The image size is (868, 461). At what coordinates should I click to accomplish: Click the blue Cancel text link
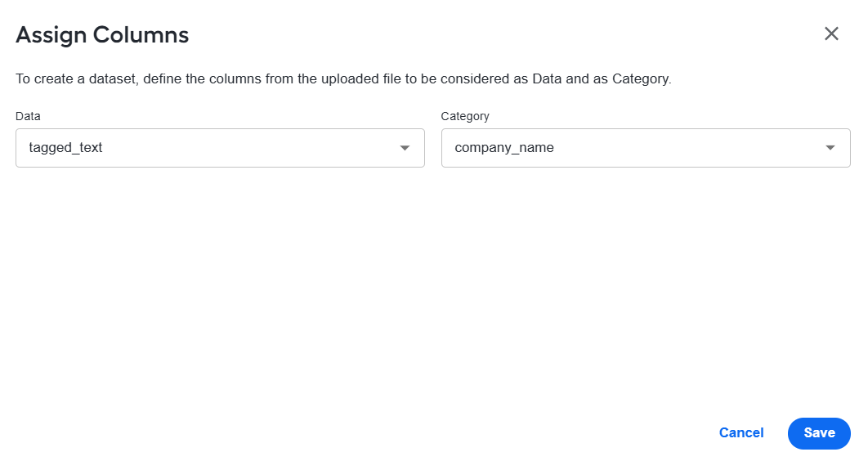pos(740,432)
